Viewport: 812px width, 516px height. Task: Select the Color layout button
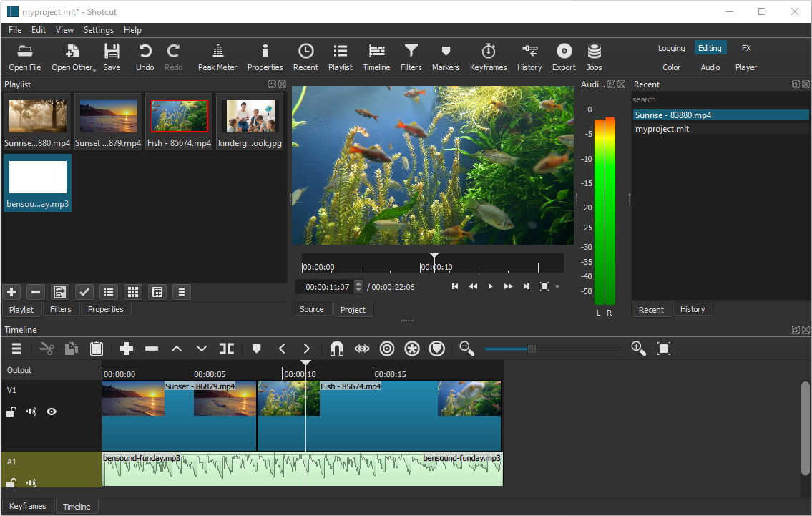(671, 67)
